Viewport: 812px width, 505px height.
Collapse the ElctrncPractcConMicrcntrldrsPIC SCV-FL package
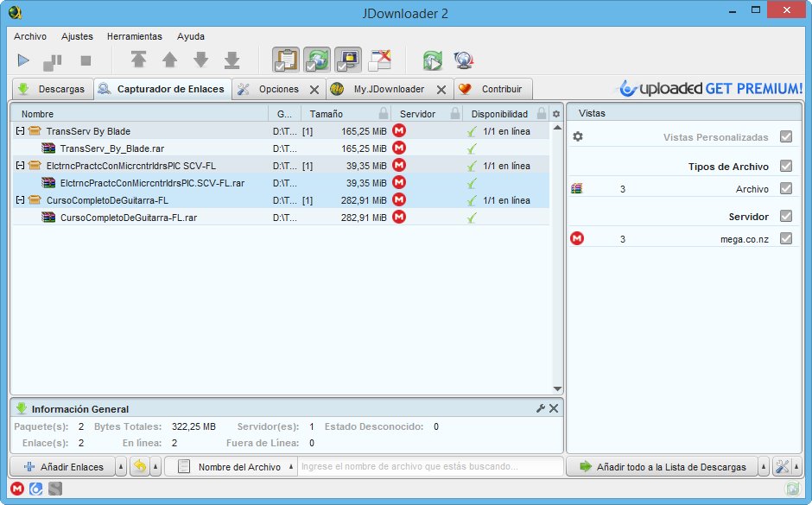pos(20,166)
